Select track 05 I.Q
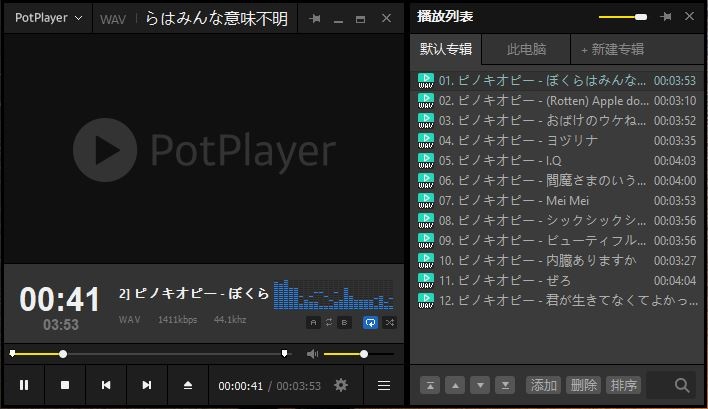 557,160
